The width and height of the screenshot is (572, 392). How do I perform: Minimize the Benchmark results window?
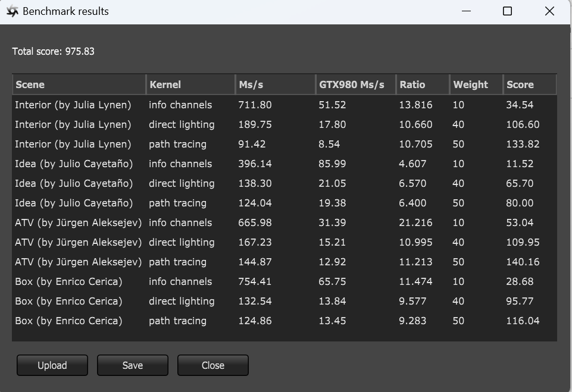pos(466,11)
